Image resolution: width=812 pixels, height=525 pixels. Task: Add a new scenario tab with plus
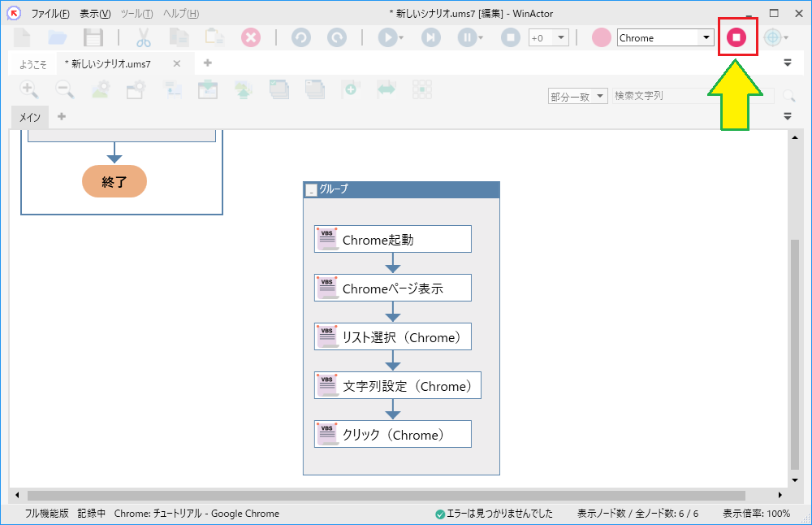[208, 63]
